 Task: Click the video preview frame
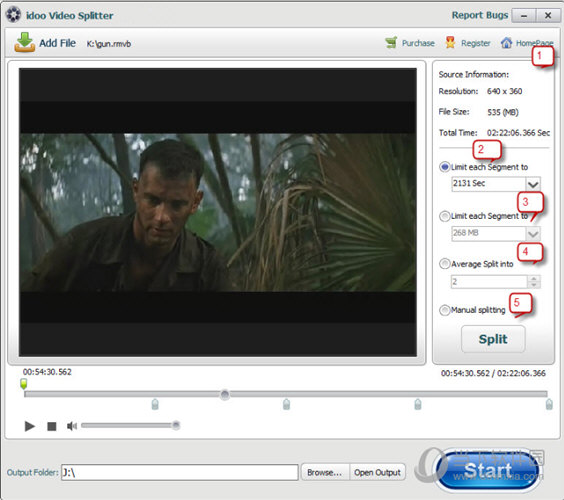pos(218,212)
